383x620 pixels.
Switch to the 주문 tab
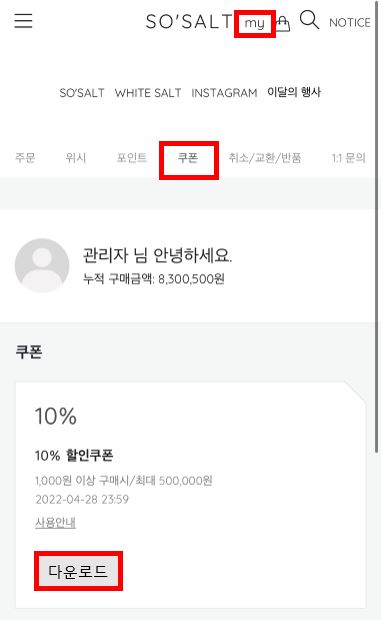click(25, 158)
